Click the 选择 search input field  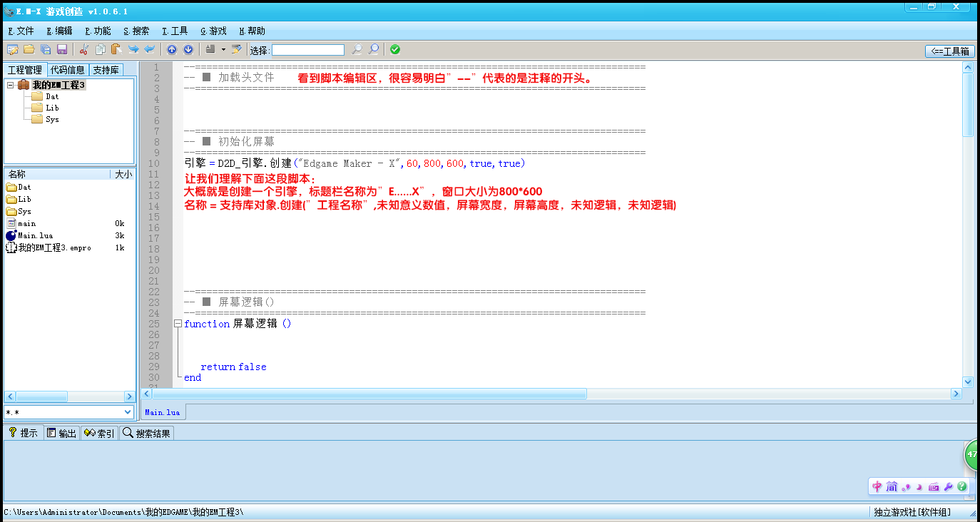pyautogui.click(x=308, y=50)
